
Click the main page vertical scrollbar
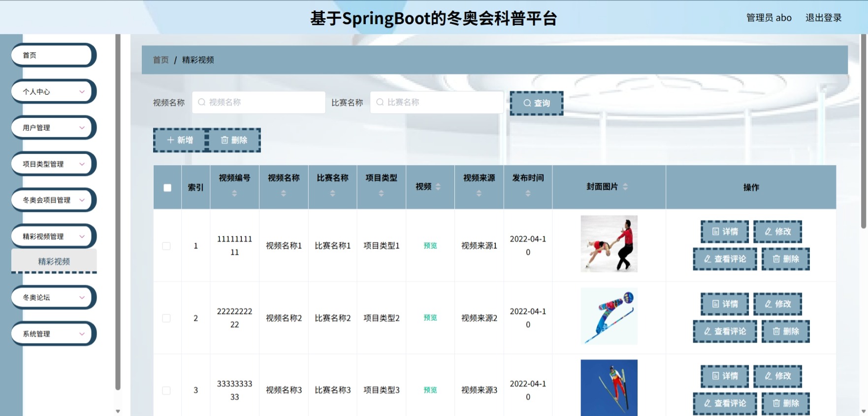point(864,132)
